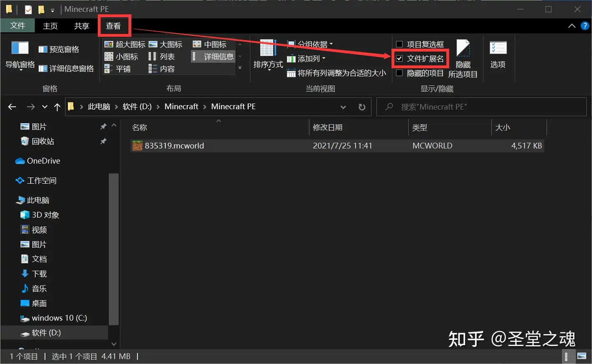
Task: Expand breadcrumb arrow after Minecraft
Action: coord(205,107)
